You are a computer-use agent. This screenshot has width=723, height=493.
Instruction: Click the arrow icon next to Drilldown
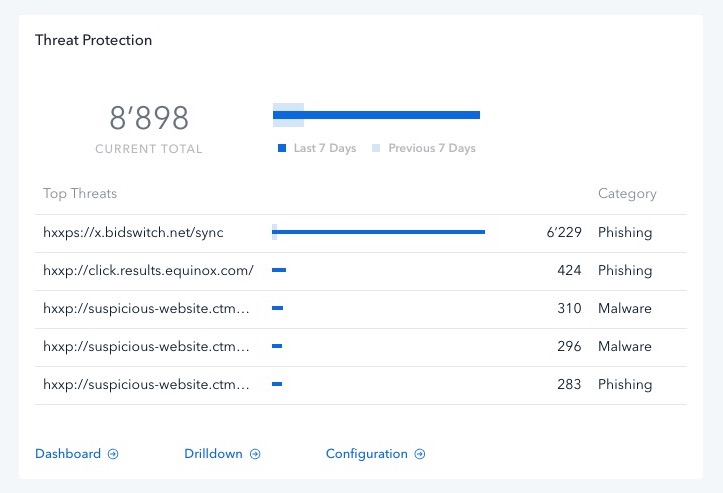point(255,454)
